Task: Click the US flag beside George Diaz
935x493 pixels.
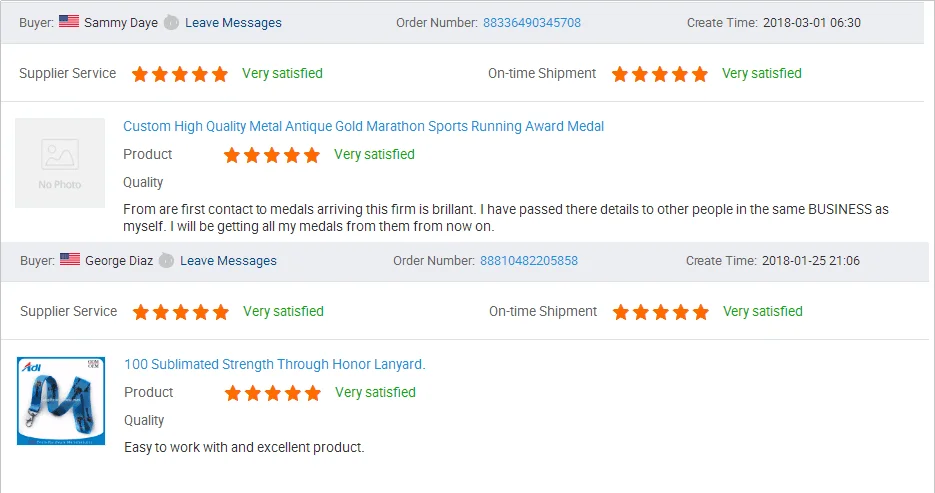Action: pyautogui.click(x=70, y=260)
